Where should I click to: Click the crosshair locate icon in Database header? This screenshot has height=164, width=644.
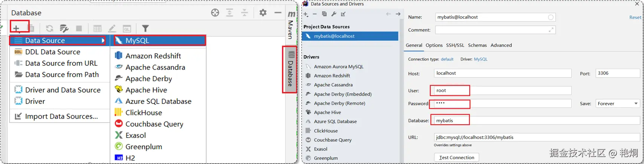click(x=215, y=12)
